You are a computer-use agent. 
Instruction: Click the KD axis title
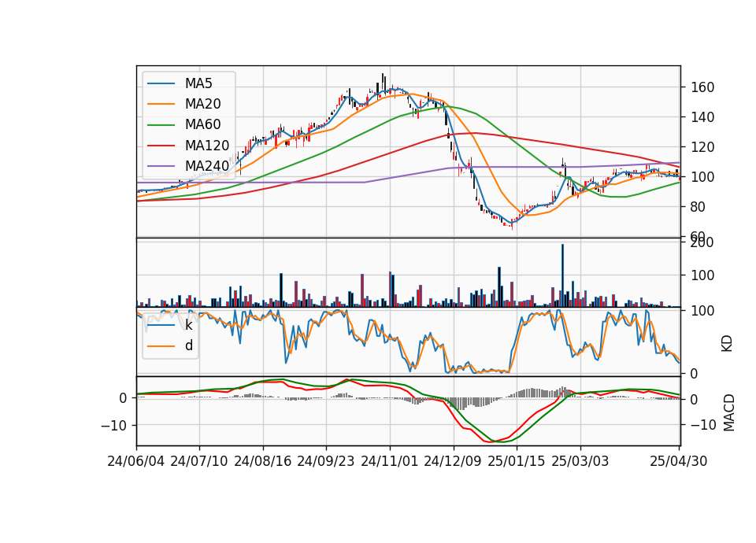pyautogui.click(x=728, y=343)
